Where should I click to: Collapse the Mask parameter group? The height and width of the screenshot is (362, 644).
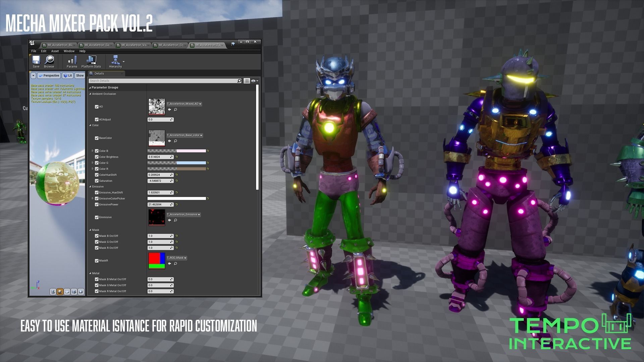coord(90,230)
